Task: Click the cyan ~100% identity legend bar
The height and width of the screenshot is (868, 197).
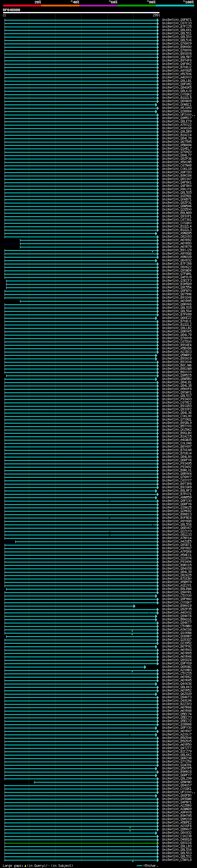Action: (x=175, y=6)
